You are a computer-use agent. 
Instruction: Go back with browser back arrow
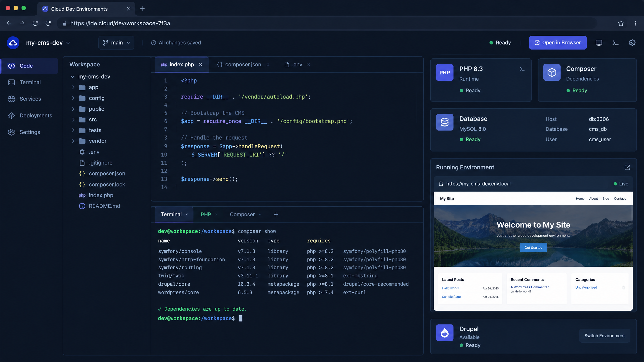[9, 23]
